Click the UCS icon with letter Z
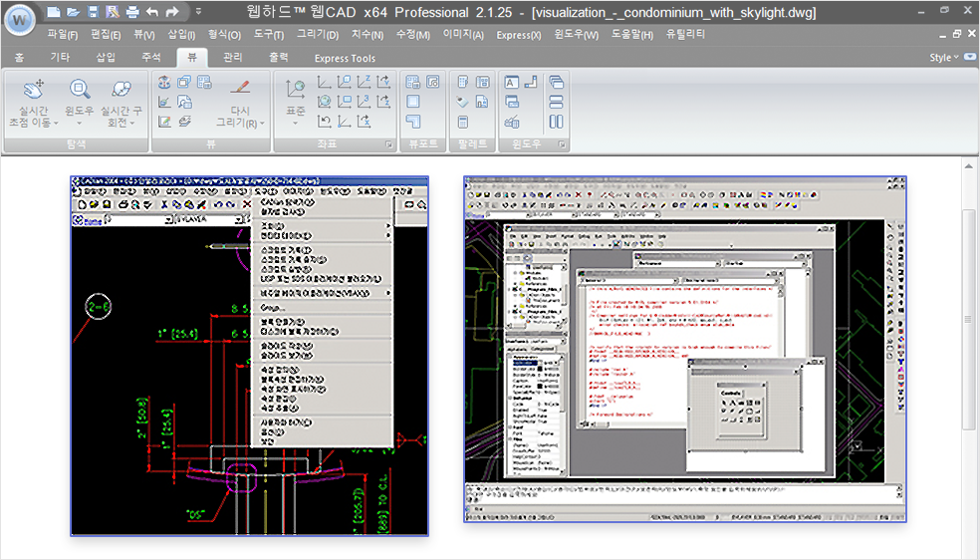980x560 pixels. (x=364, y=82)
